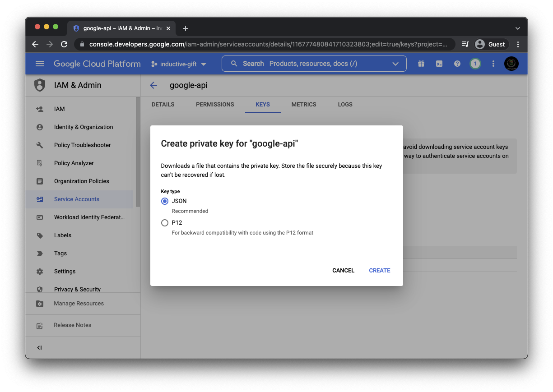The width and height of the screenshot is (553, 392).
Task: Click the Policy Troubleshooter wrench icon
Action: pos(40,145)
